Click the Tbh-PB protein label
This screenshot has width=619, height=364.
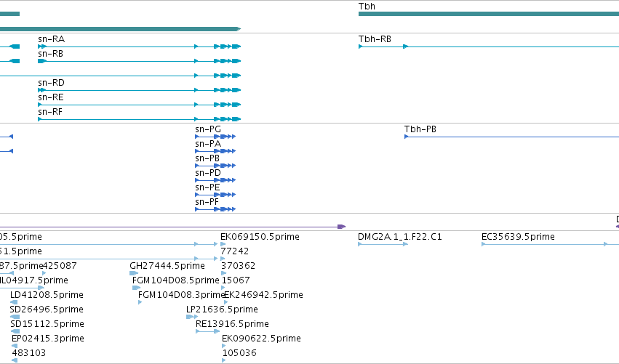click(x=420, y=129)
